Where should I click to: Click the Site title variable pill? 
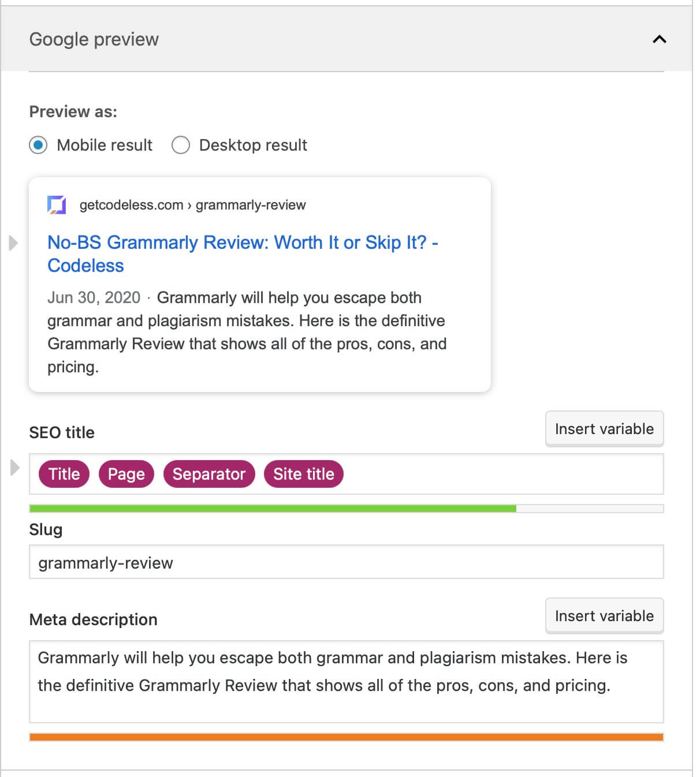(x=303, y=474)
